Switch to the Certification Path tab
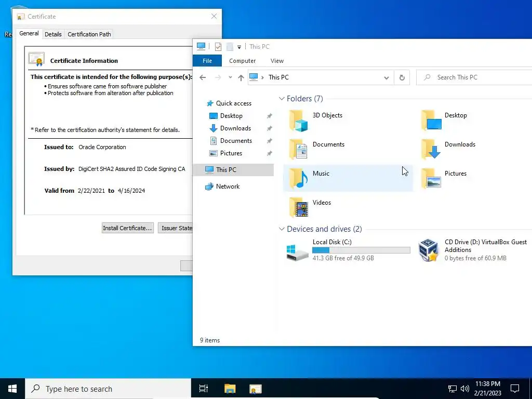The image size is (532, 399). tap(89, 34)
